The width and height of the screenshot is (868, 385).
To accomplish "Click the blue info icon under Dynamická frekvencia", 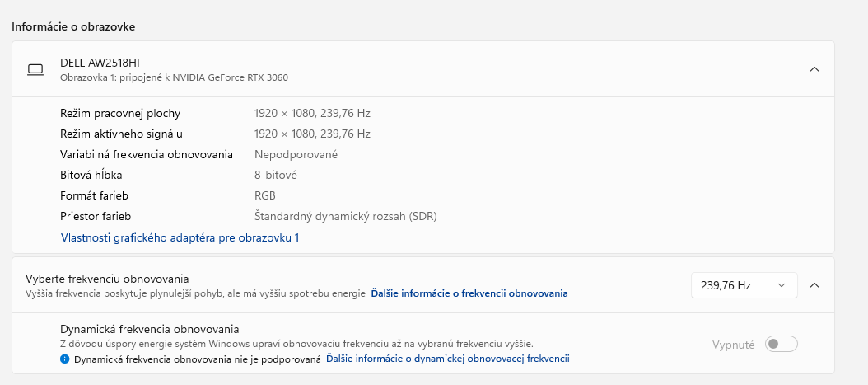I will point(64,359).
